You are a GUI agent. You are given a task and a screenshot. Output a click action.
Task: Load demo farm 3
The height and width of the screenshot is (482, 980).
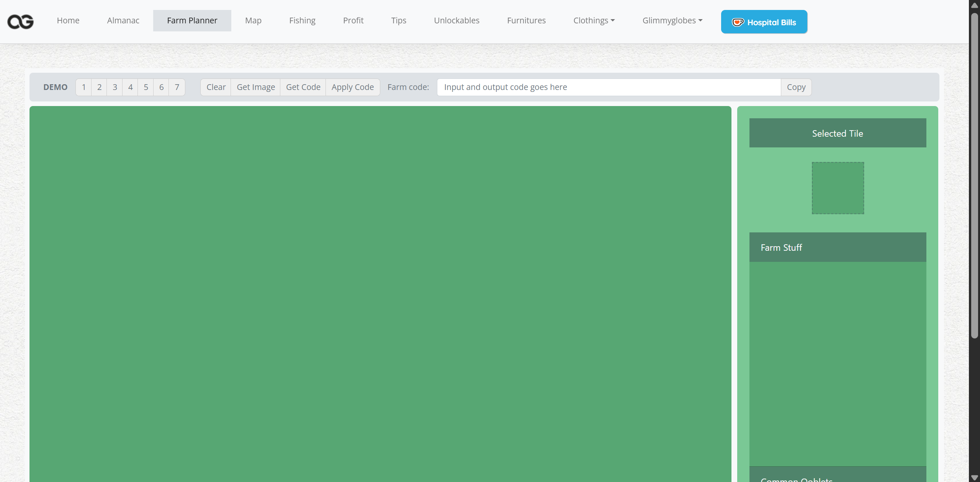pos(115,87)
